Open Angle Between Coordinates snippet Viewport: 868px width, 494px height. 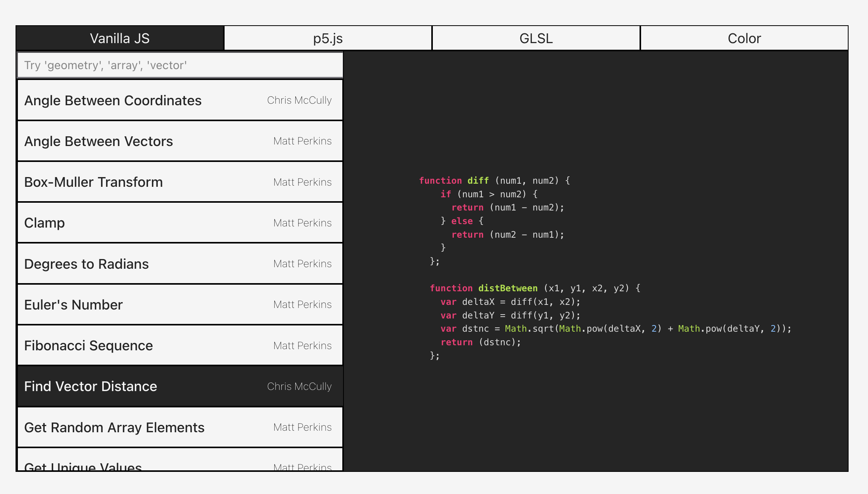coord(180,100)
